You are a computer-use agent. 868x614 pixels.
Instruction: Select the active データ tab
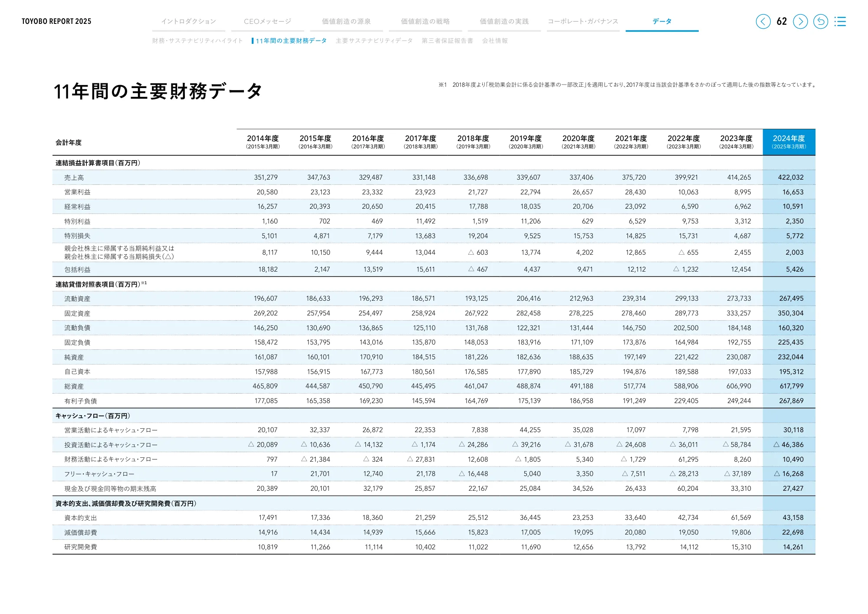pyautogui.click(x=662, y=21)
